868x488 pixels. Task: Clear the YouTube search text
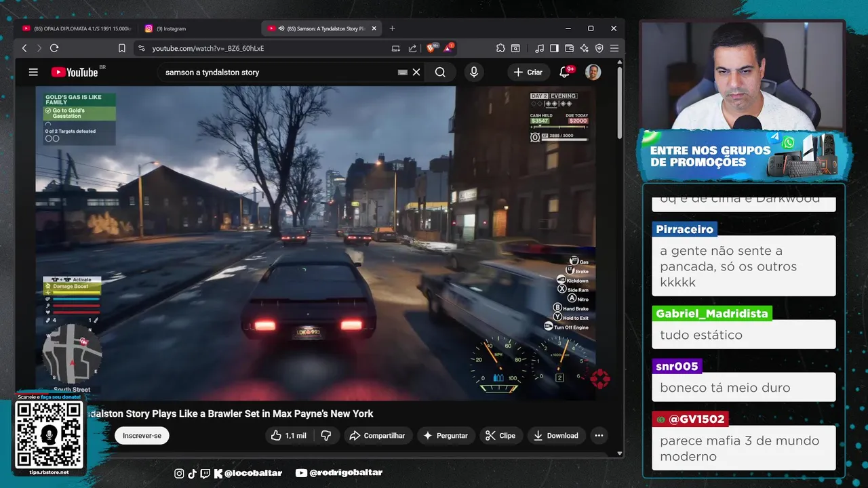[416, 72]
